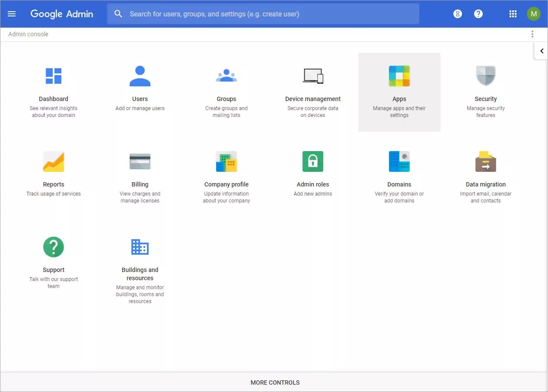548x392 pixels.
Task: Click the Users title text
Action: pos(140,99)
